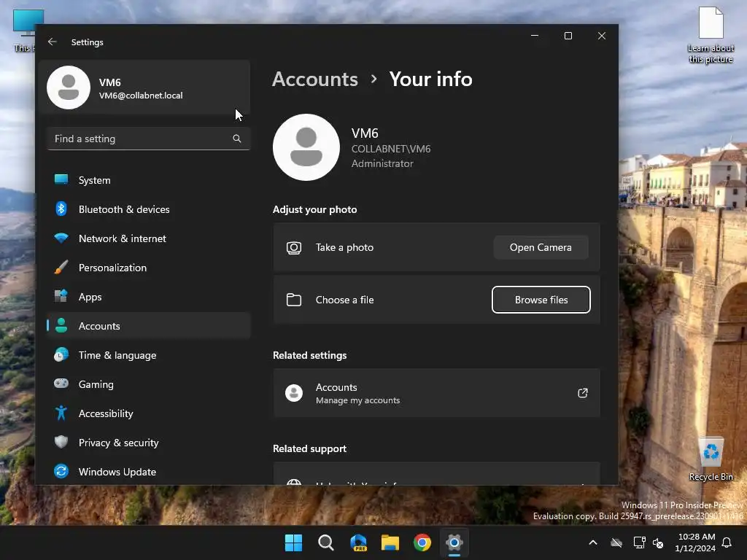The width and height of the screenshot is (747, 560).
Task: Click the Bluetooth & devices icon
Action: point(61,209)
